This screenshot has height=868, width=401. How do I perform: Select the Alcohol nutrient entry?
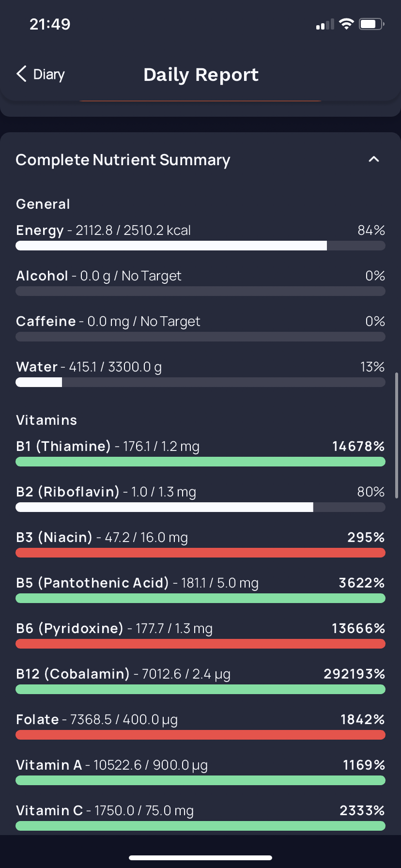click(x=200, y=282)
